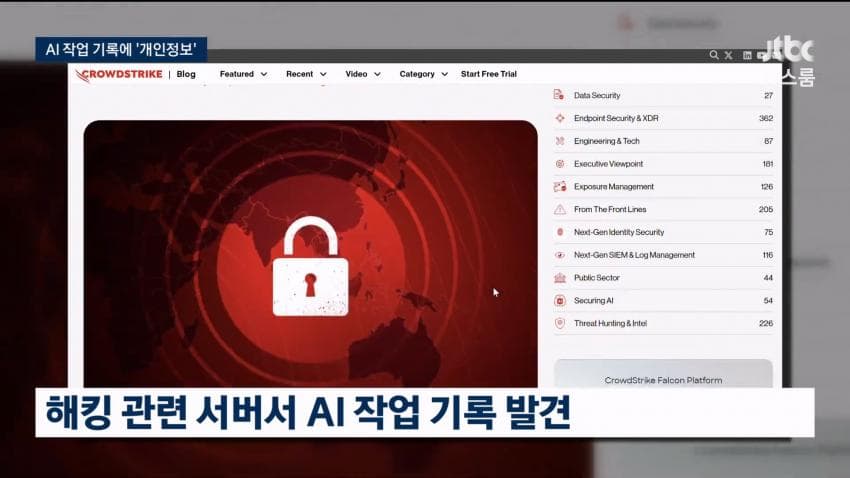
Task: Click the Next-Gen Identity Security icon
Action: click(x=559, y=232)
